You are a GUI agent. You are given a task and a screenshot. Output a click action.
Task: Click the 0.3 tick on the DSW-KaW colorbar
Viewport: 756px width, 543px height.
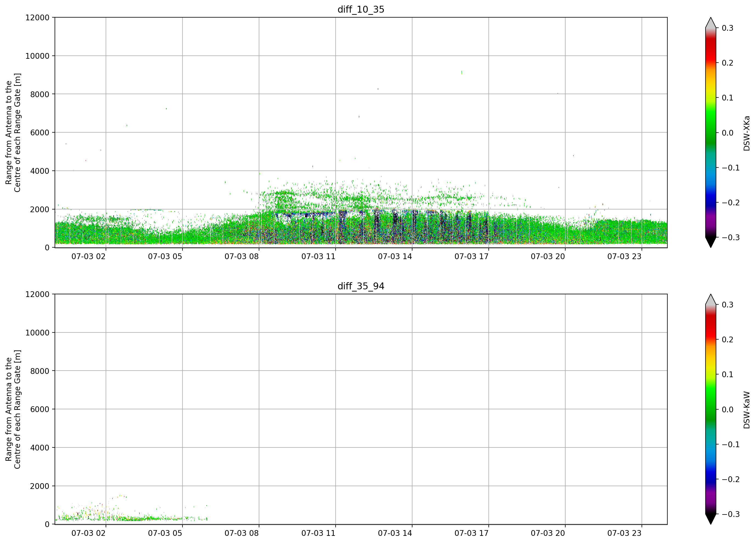coord(728,305)
